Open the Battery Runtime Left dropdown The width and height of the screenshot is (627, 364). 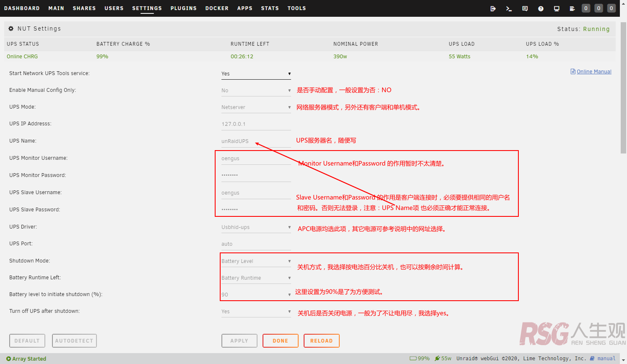click(x=256, y=278)
